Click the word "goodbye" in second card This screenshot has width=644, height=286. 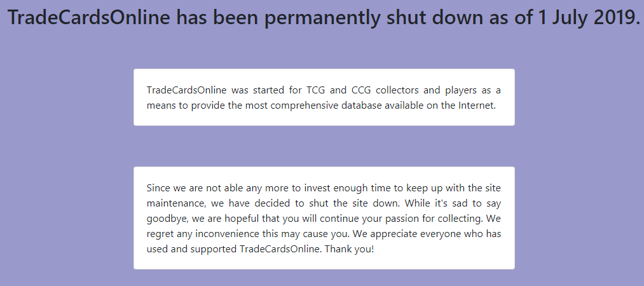tap(166, 218)
